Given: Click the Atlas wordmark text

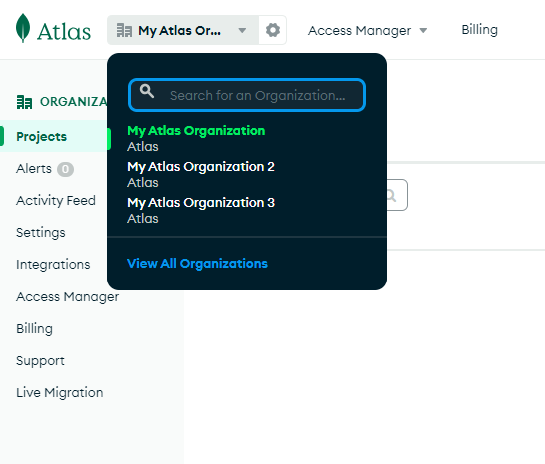Looking at the screenshot, I should 64,32.
